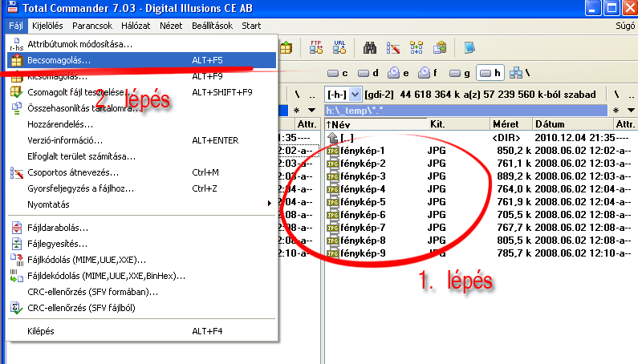Expand the Nyomtatás submenu arrow
The image size is (638, 364).
click(x=269, y=204)
